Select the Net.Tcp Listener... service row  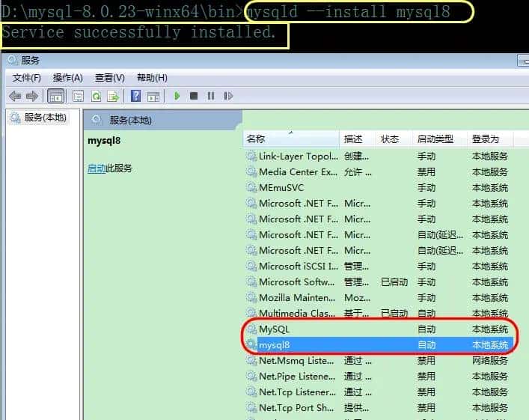pyautogui.click(x=378, y=392)
